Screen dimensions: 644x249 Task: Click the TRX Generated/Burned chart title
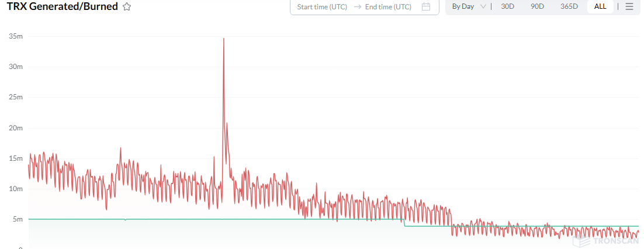point(62,6)
